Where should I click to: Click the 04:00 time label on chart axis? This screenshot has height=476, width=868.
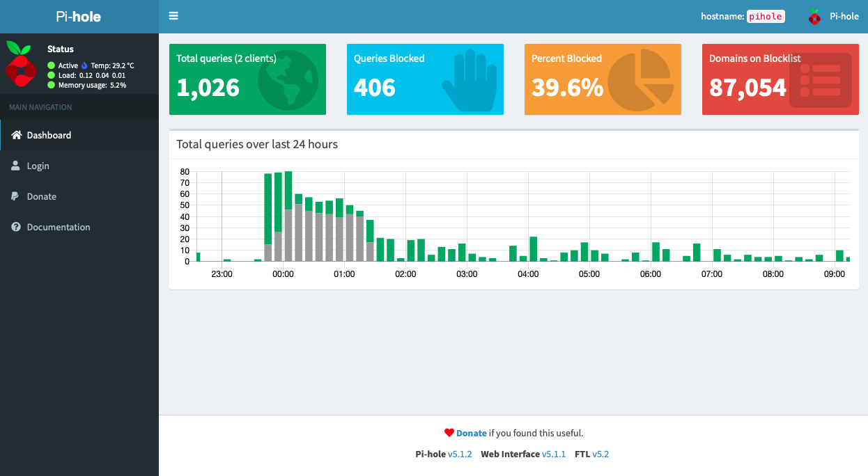(528, 274)
